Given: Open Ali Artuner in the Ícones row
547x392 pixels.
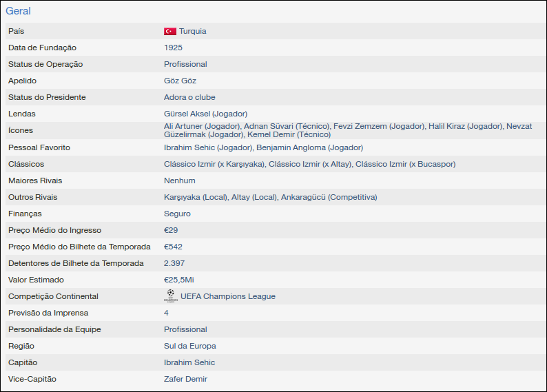Looking at the screenshot, I should pos(202,127).
